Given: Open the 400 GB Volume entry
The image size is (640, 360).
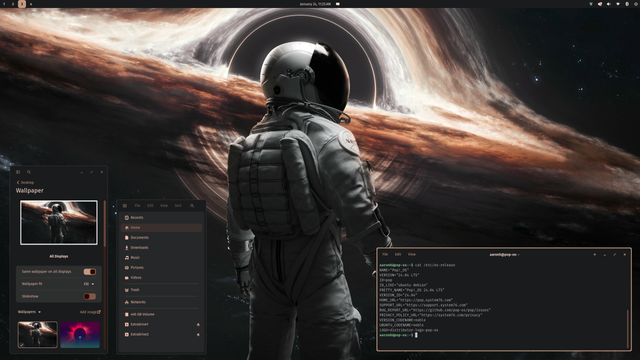Looking at the screenshot, I should point(162,314).
